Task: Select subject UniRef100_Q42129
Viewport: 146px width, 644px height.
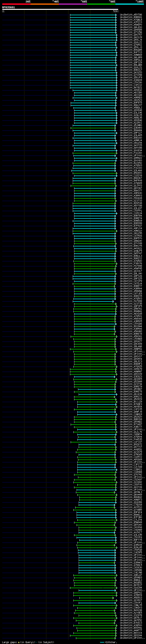Action: 131,37
